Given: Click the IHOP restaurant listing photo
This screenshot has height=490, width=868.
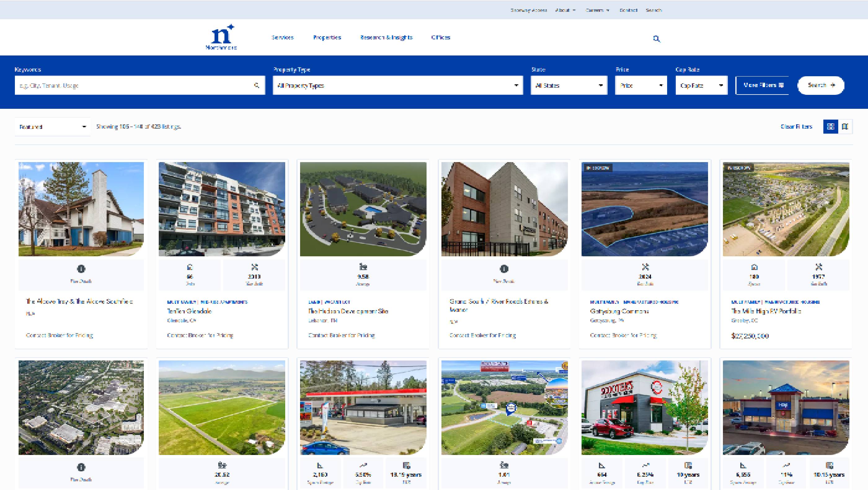Looking at the screenshot, I should (x=786, y=408).
